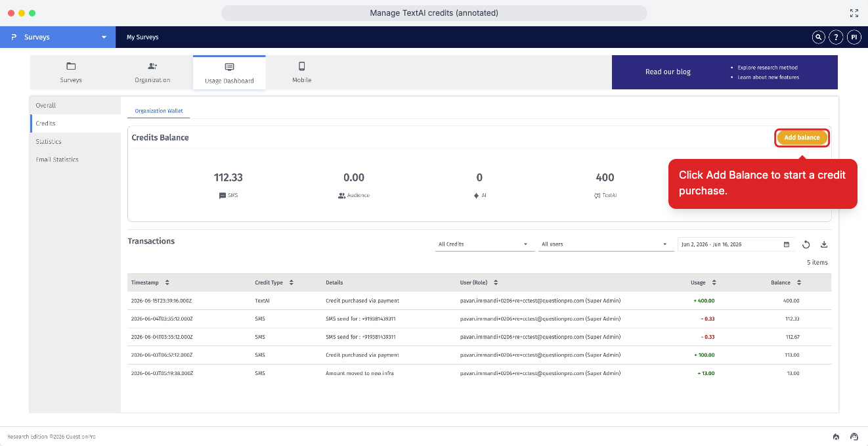Click the refresh transactions icon
Image resolution: width=868 pixels, height=446 pixels.
pyautogui.click(x=806, y=244)
